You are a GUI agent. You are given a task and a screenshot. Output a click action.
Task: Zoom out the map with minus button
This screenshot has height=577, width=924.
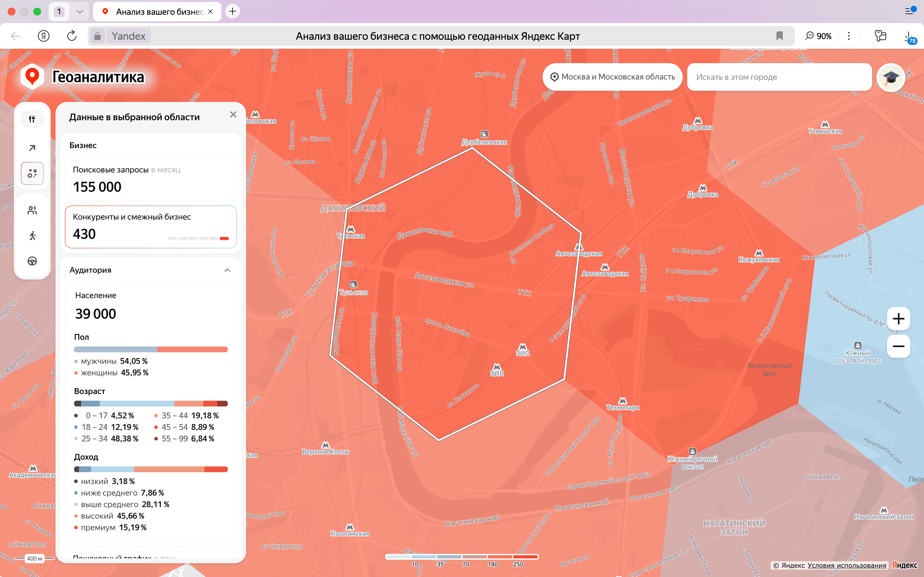click(898, 346)
